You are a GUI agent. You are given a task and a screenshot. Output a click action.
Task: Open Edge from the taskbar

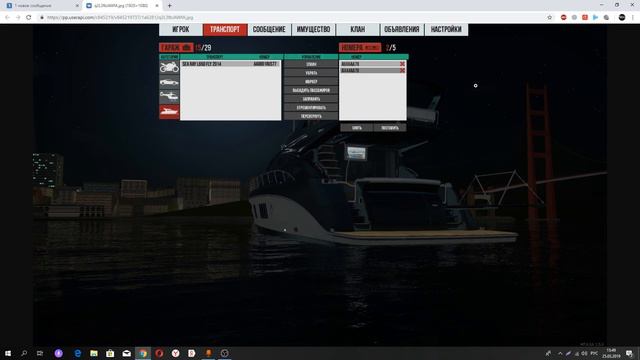[78, 353]
